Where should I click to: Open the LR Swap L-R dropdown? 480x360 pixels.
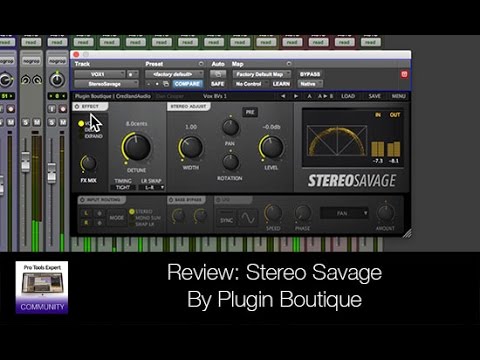click(x=152, y=188)
